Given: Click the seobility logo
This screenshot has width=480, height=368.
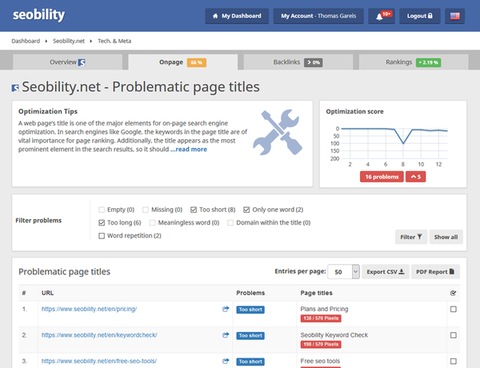Looking at the screenshot, I should 39,15.
